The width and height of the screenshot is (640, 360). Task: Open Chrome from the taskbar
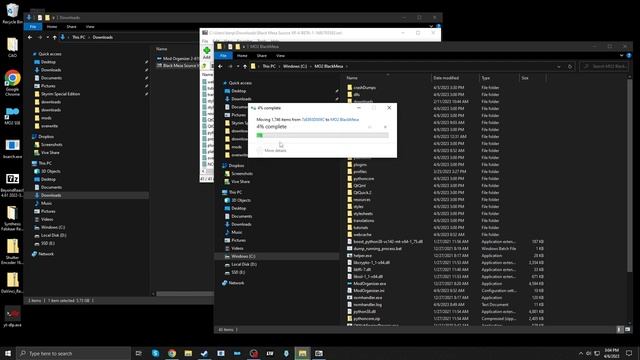[172, 353]
